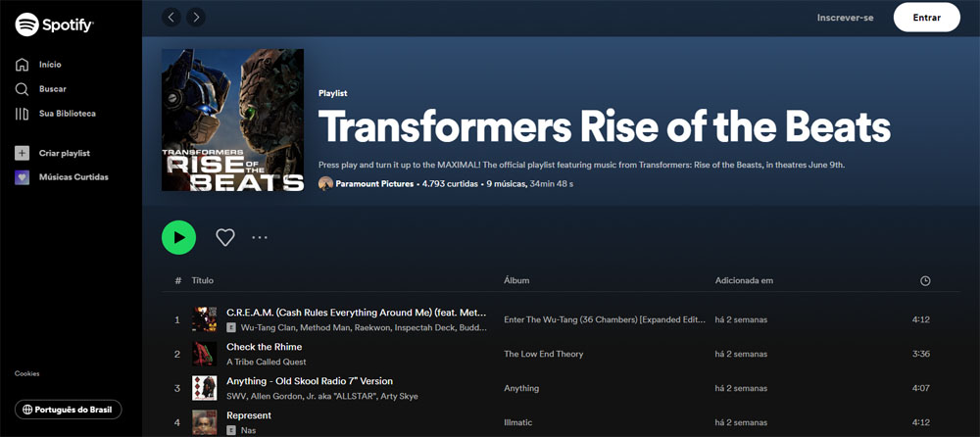Open Português do Brasil language selector
980x437 pixels.
69,410
